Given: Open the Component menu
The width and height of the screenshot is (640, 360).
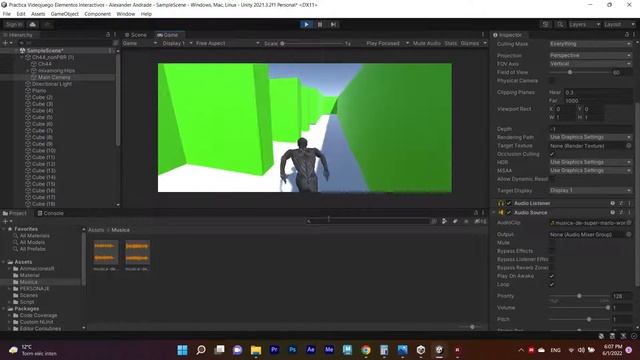Looking at the screenshot, I should tap(97, 14).
